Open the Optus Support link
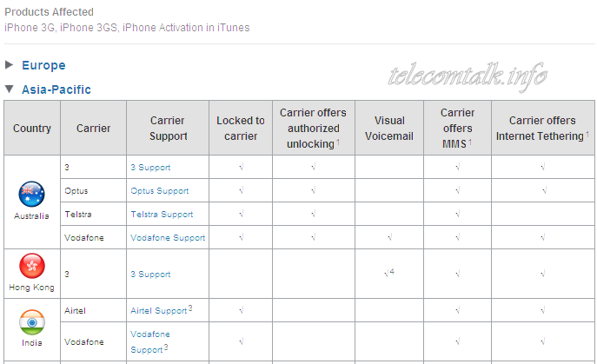Image resolution: width=597 pixels, height=364 pixels. coord(160,191)
